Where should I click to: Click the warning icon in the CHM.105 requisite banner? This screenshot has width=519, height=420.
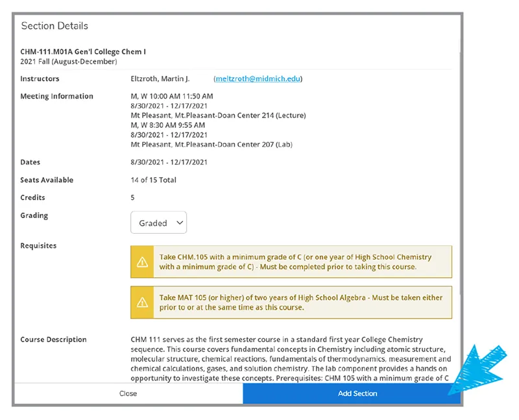143,260
